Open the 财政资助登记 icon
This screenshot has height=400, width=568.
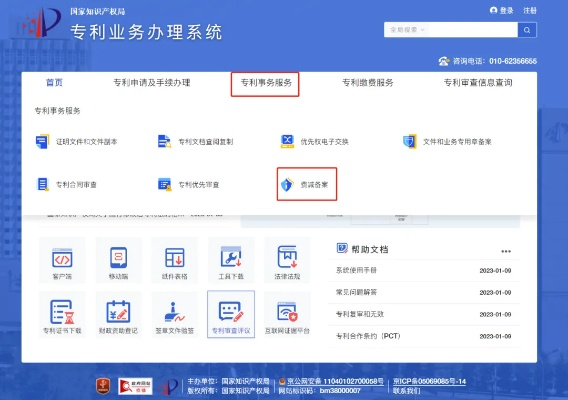(118, 312)
